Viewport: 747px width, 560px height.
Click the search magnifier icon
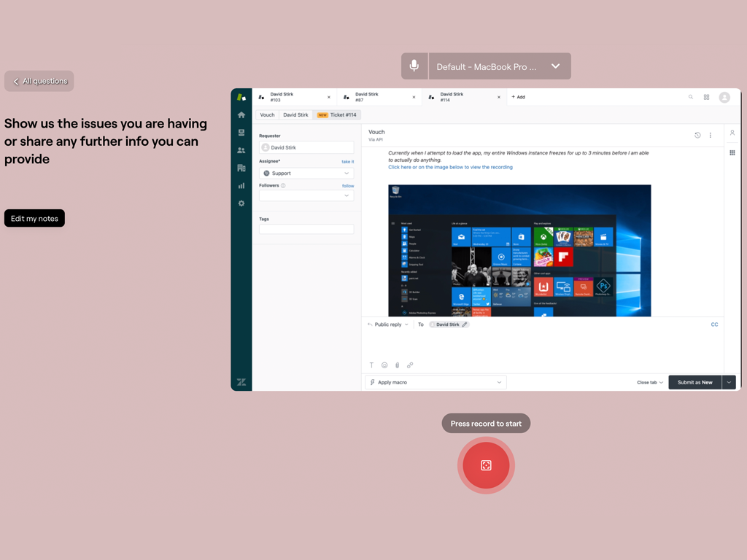click(x=691, y=97)
